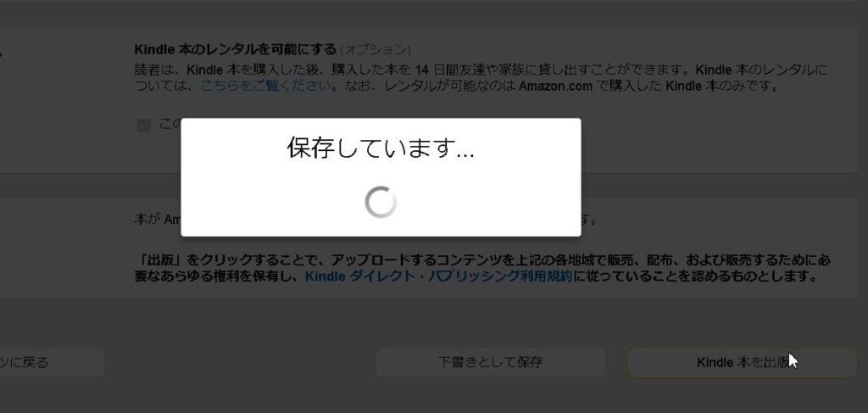Click the Amazon.com text in the lending description
Viewport: 868px width, 413px height.
(556, 87)
